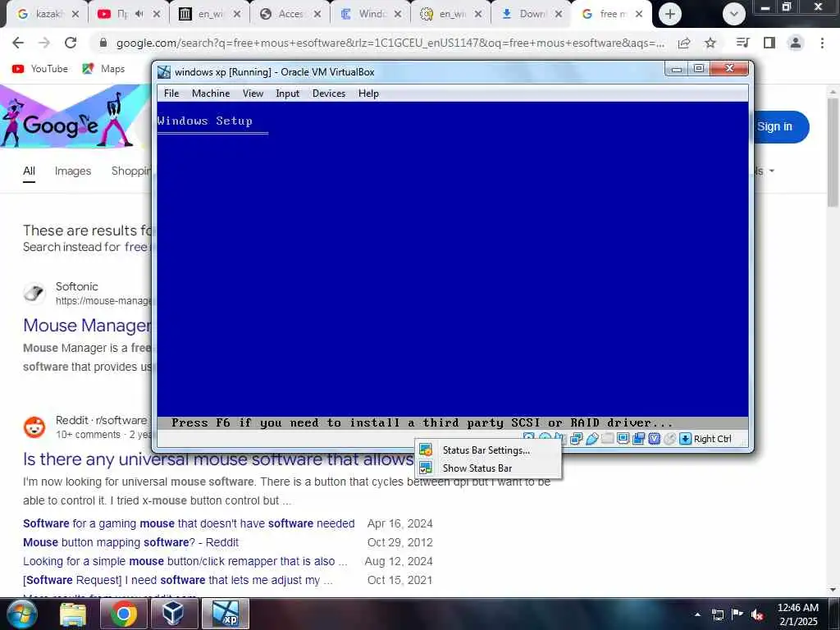Click the windows xp VM taskbar icon

[225, 614]
